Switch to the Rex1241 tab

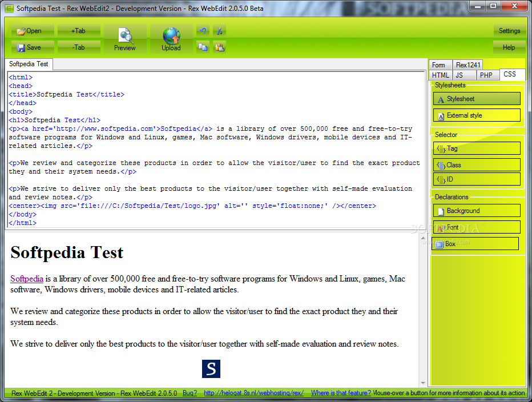[467, 65]
